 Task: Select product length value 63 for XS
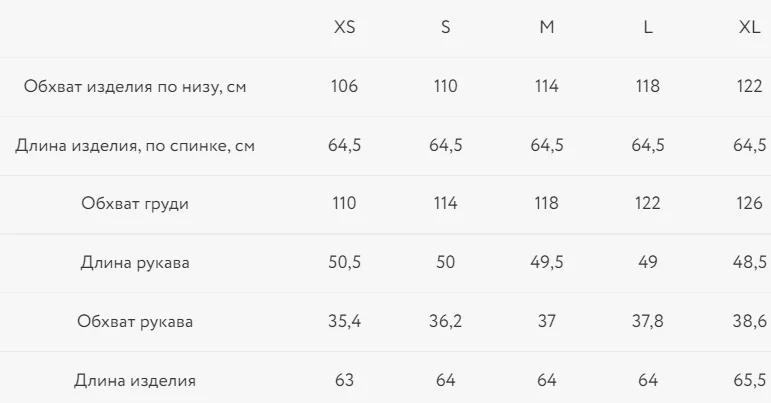344,380
